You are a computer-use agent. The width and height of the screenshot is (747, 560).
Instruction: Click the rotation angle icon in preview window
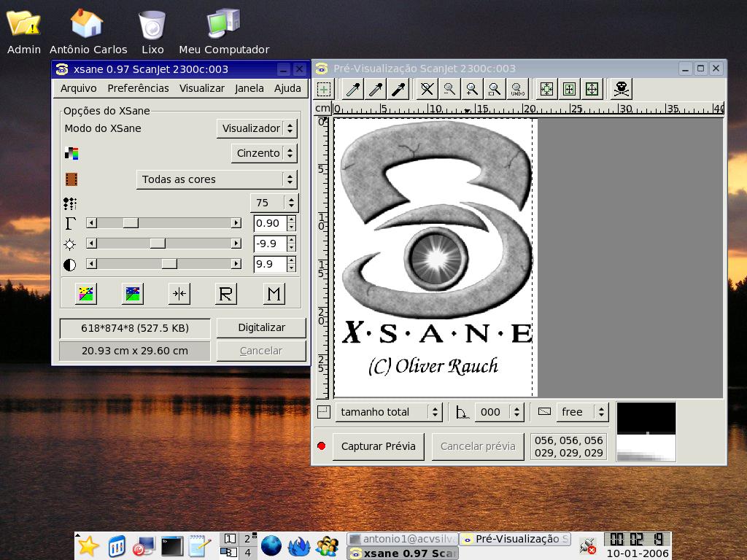click(462, 412)
